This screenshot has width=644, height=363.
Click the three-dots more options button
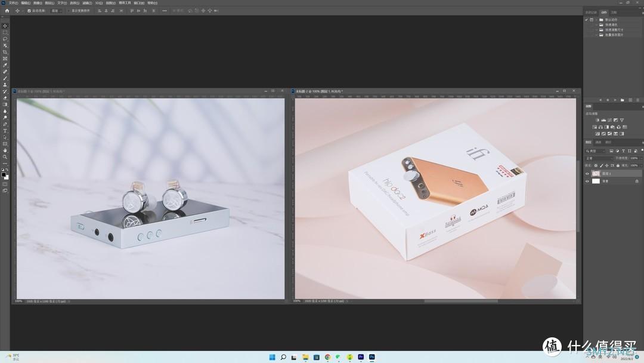[165, 11]
